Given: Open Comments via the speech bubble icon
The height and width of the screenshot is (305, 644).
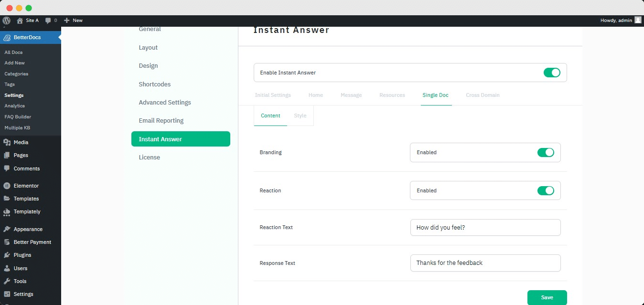Looking at the screenshot, I should coord(8,168).
